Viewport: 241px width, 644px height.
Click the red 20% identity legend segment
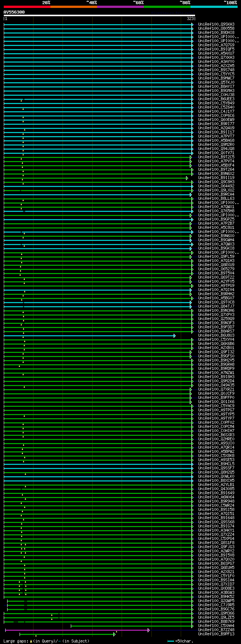click(27, 7)
